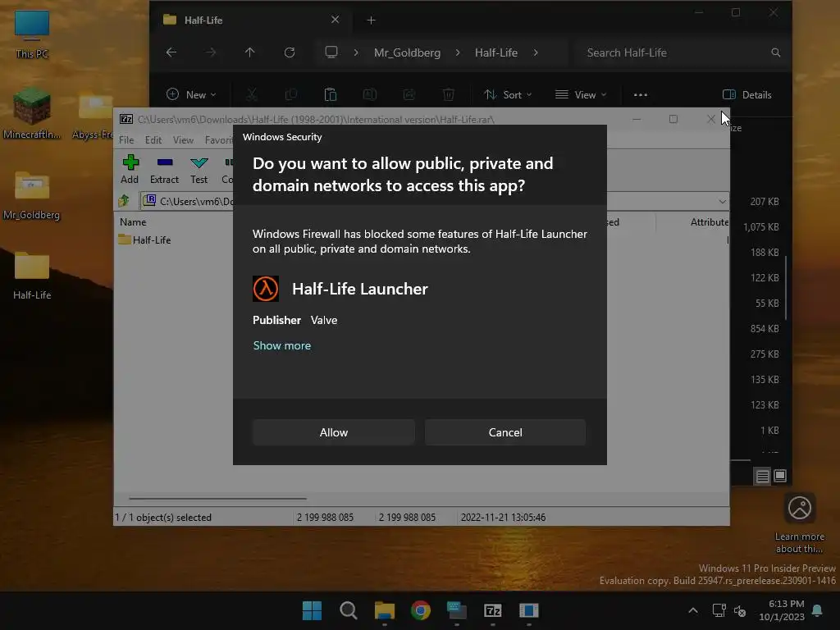Click the Explorer vertical scrollbar

[x=786, y=290]
